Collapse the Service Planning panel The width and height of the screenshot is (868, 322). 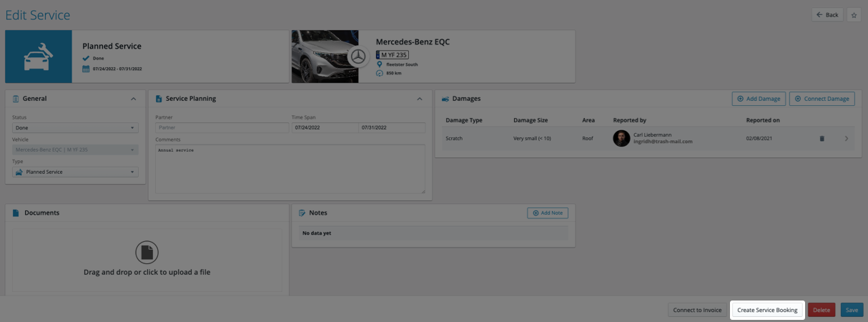click(x=420, y=99)
